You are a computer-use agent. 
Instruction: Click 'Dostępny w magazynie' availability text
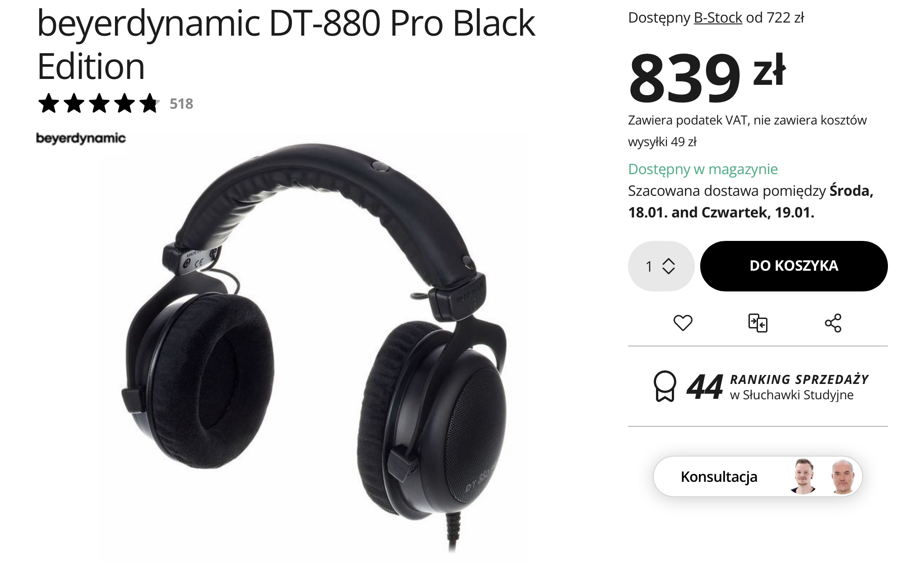(x=703, y=169)
